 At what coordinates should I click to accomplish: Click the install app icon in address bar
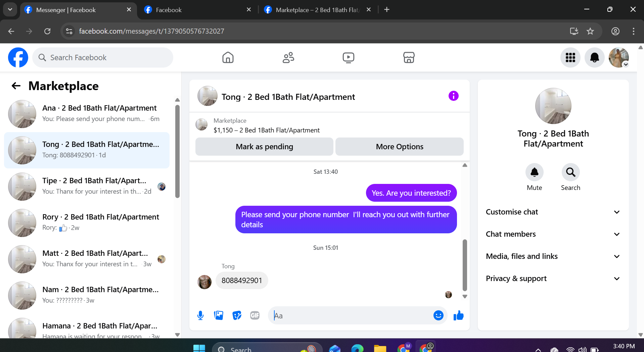pos(574,31)
